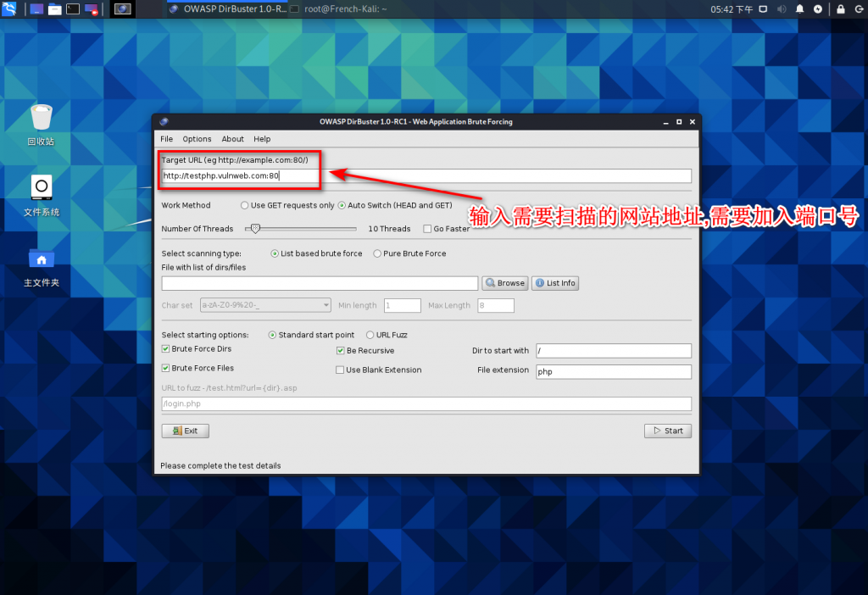Click the Max Length field
This screenshot has width=868, height=595.
coord(495,305)
